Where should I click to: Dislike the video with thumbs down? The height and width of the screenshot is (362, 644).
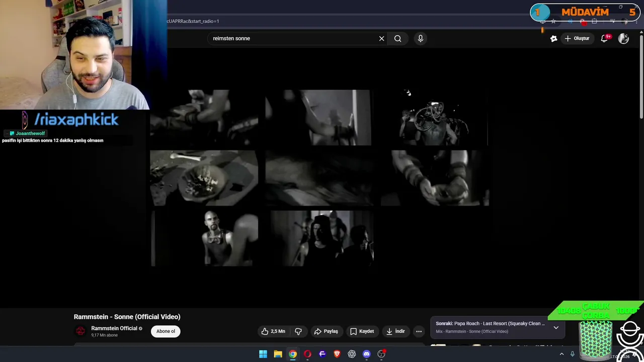tap(298, 331)
